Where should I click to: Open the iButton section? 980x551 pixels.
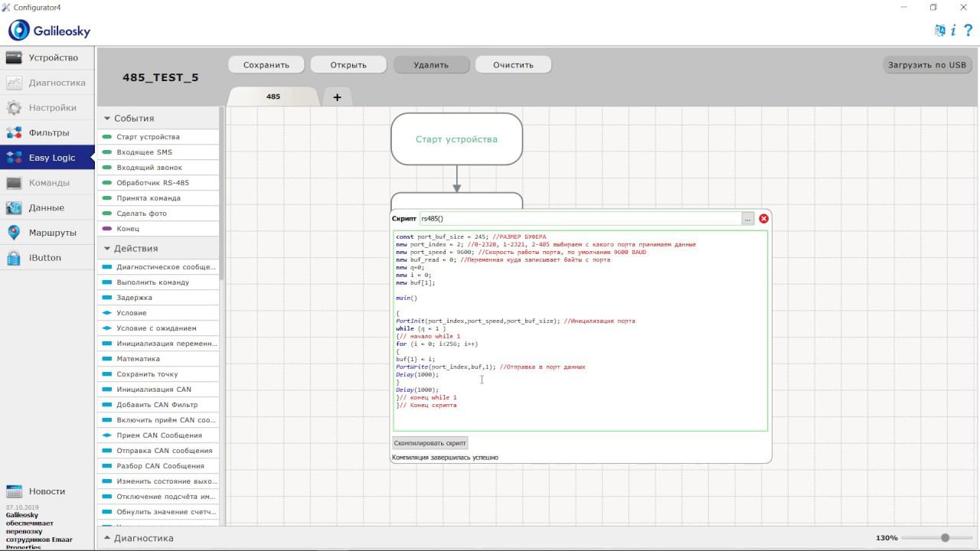(x=47, y=258)
